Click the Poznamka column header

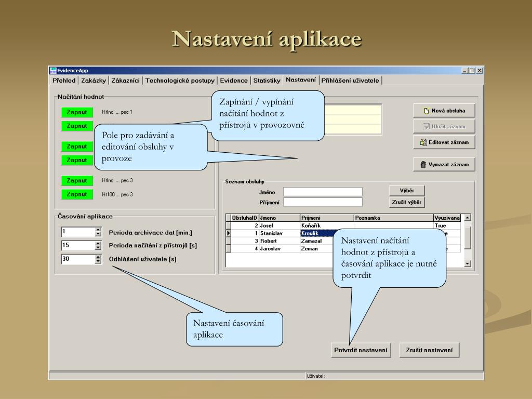tap(394, 218)
